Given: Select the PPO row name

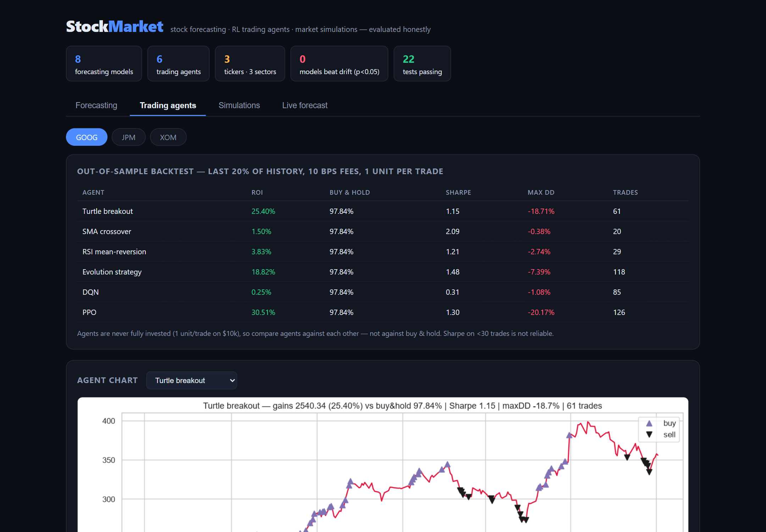Looking at the screenshot, I should pos(89,312).
